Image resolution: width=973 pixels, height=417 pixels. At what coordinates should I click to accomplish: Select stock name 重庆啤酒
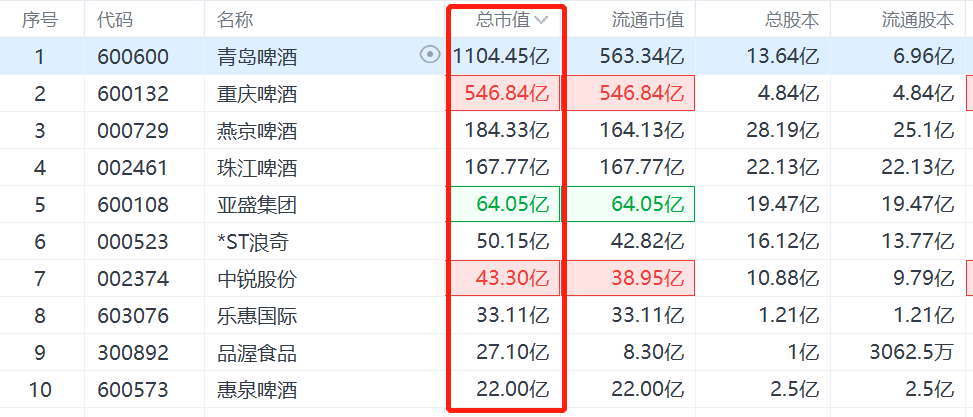pyautogui.click(x=257, y=94)
